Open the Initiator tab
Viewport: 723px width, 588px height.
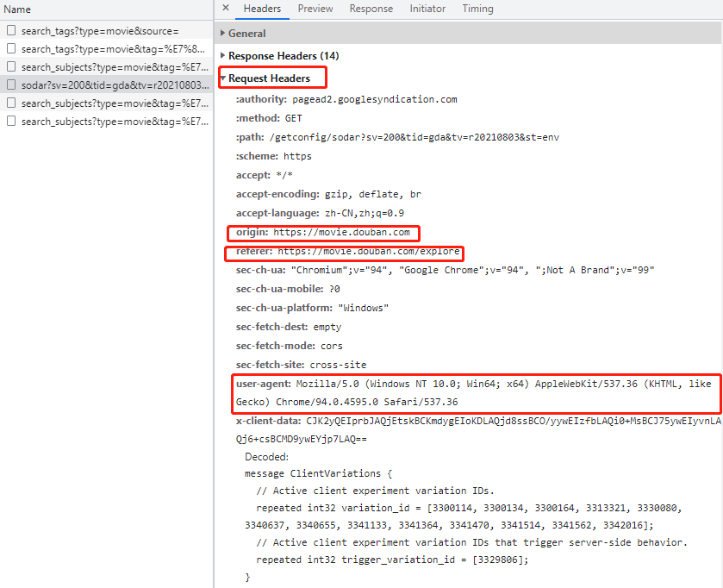427,9
